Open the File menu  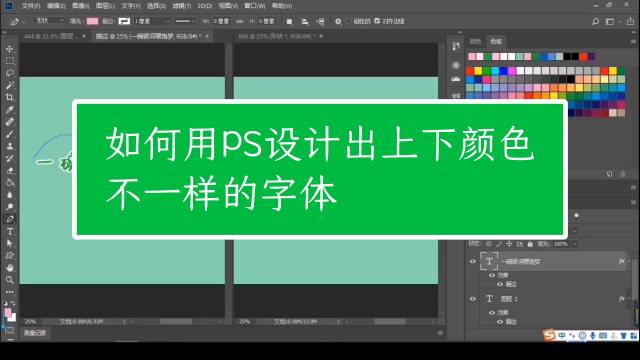pos(31,6)
